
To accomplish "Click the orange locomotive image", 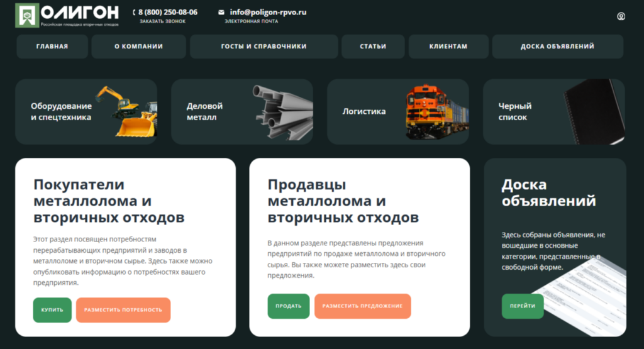I will [x=437, y=112].
